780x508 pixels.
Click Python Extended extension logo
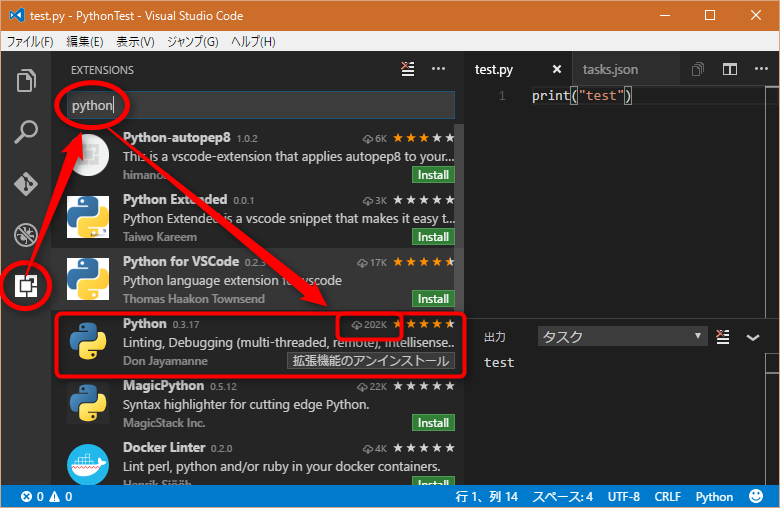click(88, 217)
